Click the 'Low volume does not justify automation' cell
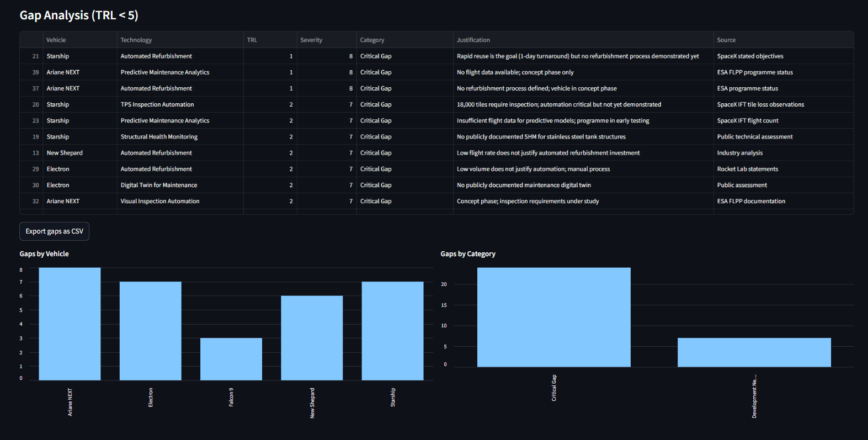Screen dimensions: 868x440 point(583,169)
